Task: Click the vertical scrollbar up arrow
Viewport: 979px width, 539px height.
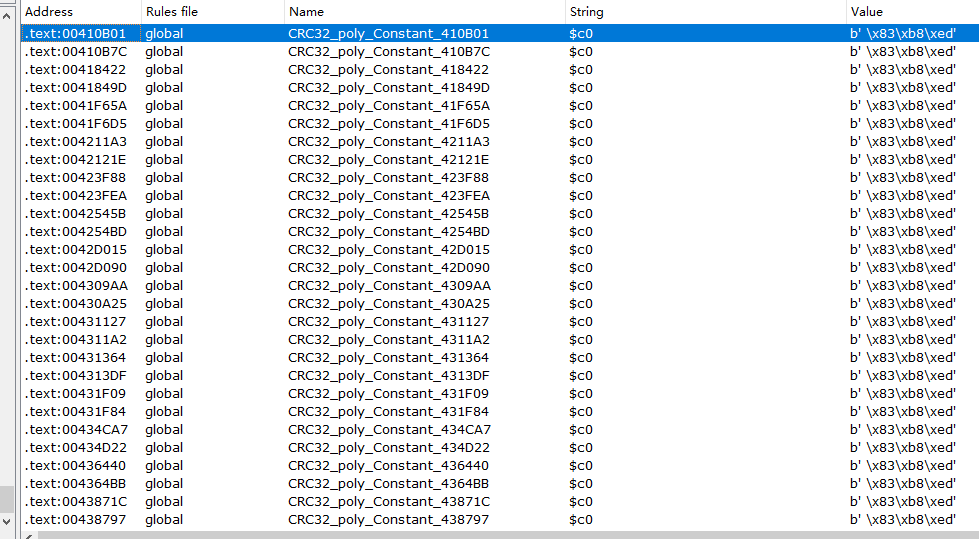Action: [x=6, y=16]
